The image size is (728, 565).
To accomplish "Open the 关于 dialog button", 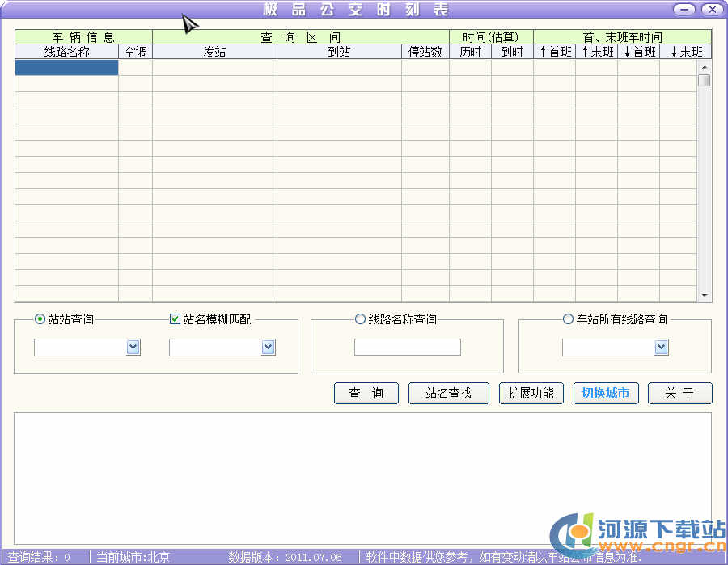I will tap(679, 394).
